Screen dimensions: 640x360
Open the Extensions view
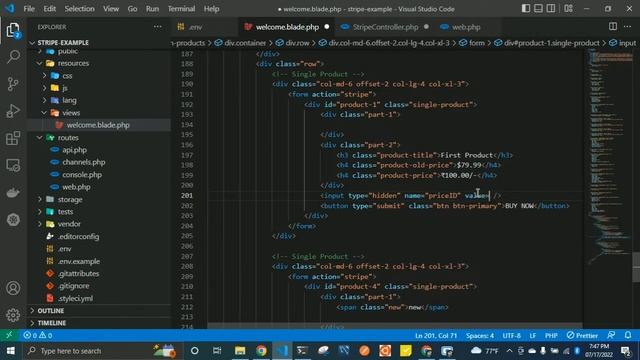[x=13, y=138]
